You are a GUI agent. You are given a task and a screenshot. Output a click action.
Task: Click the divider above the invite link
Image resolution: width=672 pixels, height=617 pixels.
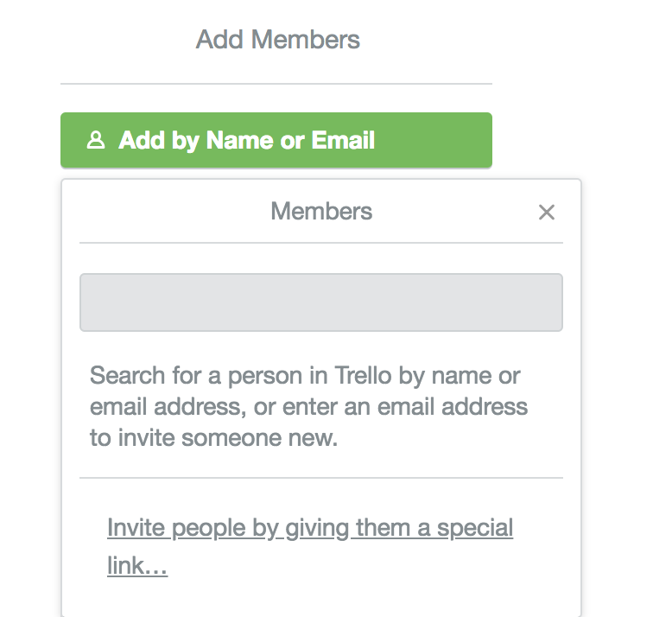point(320,477)
